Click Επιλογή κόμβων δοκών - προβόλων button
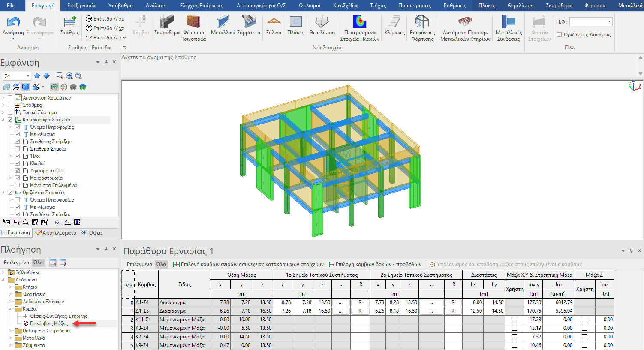The height and width of the screenshot is (350, 644). point(375,264)
